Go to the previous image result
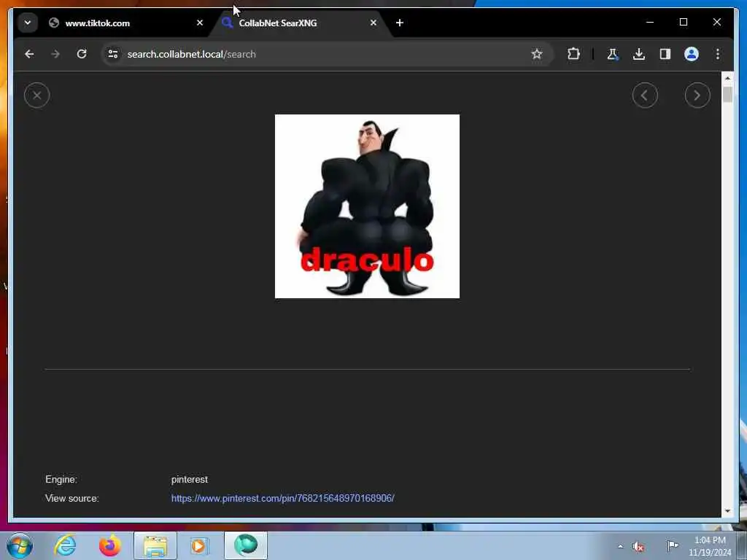Viewport: 747px width, 560px height. pyautogui.click(x=645, y=96)
